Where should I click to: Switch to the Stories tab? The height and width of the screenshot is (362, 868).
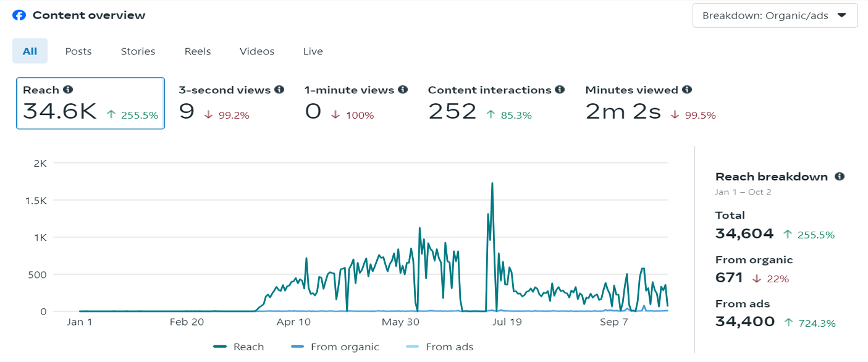(x=138, y=51)
